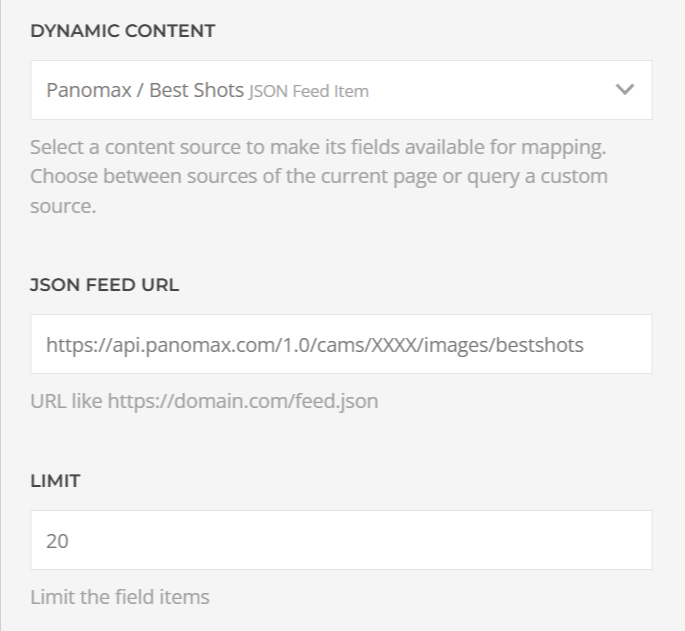Click the 'URL like https://domain.com/feed.json' hint
Screen dimensions: 685x631
click(x=203, y=402)
